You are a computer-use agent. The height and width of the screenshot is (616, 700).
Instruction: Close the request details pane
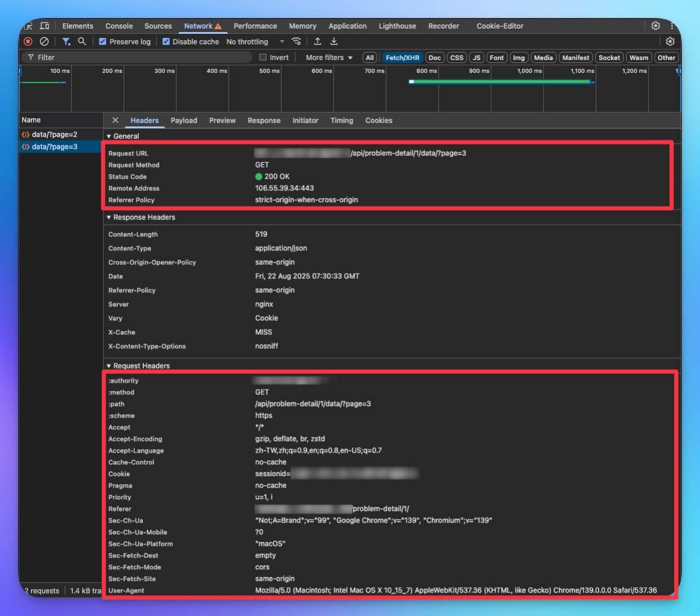coord(115,120)
